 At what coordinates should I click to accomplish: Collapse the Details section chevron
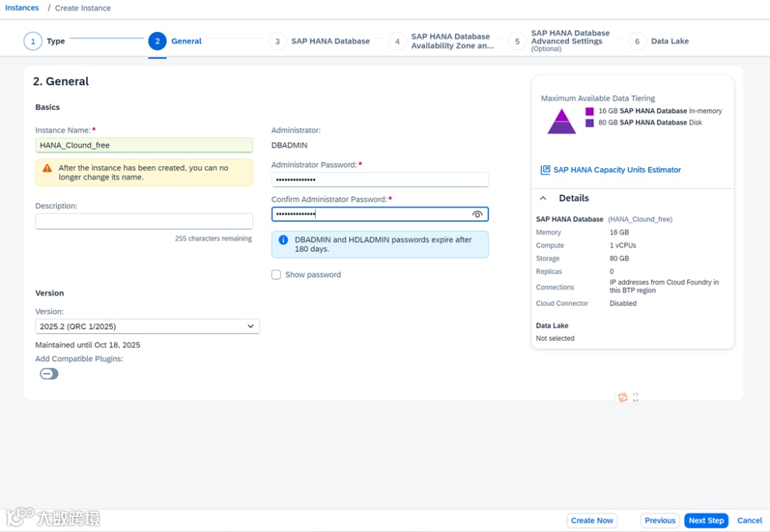tap(543, 198)
